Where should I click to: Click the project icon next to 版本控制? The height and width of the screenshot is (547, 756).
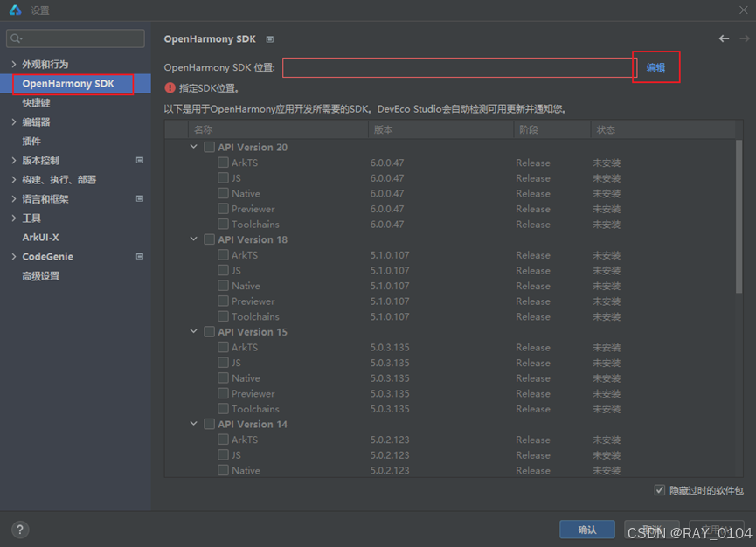pos(140,160)
